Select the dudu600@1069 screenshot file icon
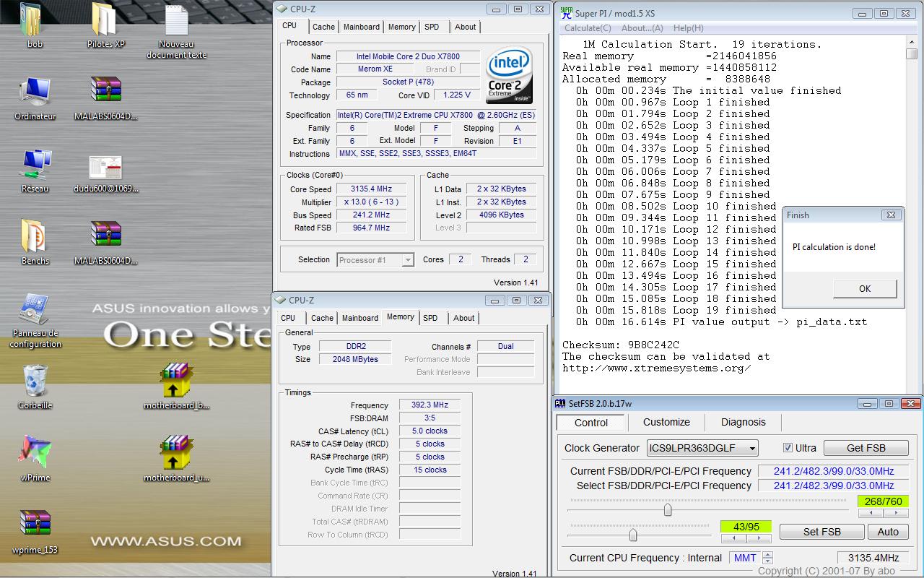Screen dimensions: 924x578 point(105,167)
